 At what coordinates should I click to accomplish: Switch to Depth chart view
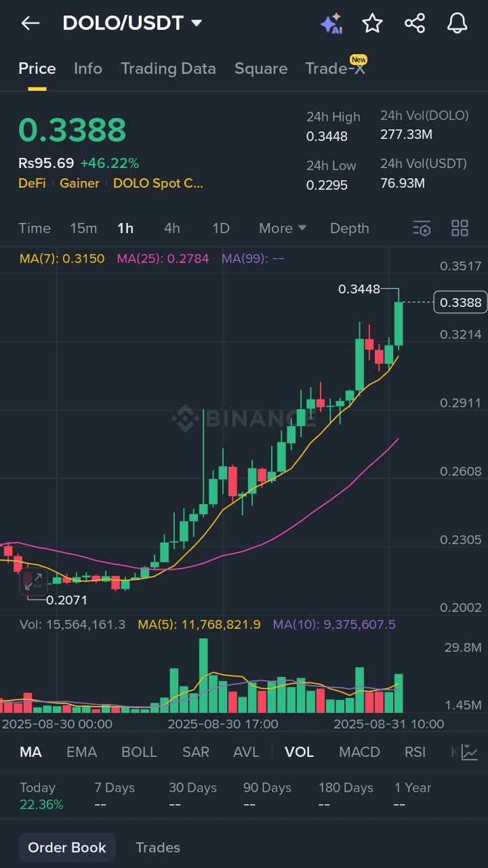[x=350, y=228]
